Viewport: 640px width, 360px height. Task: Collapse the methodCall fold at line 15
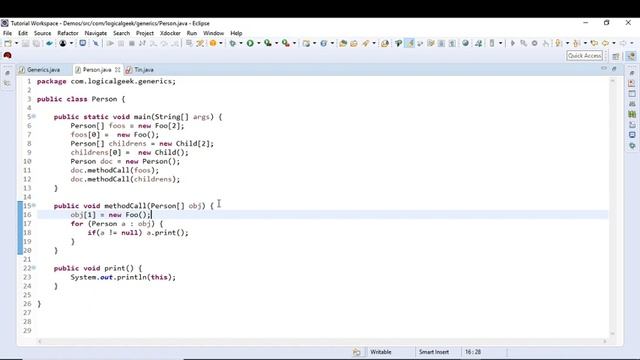(34, 205)
